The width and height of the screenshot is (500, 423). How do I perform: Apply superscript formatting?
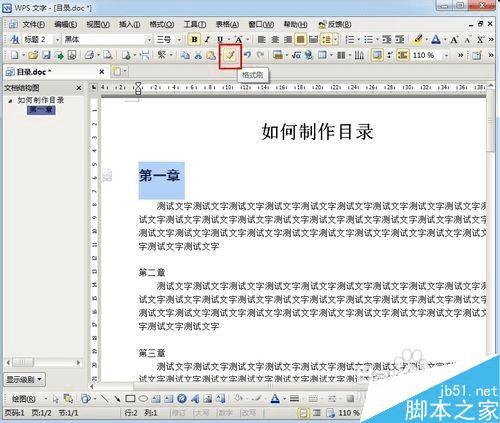click(480, 40)
